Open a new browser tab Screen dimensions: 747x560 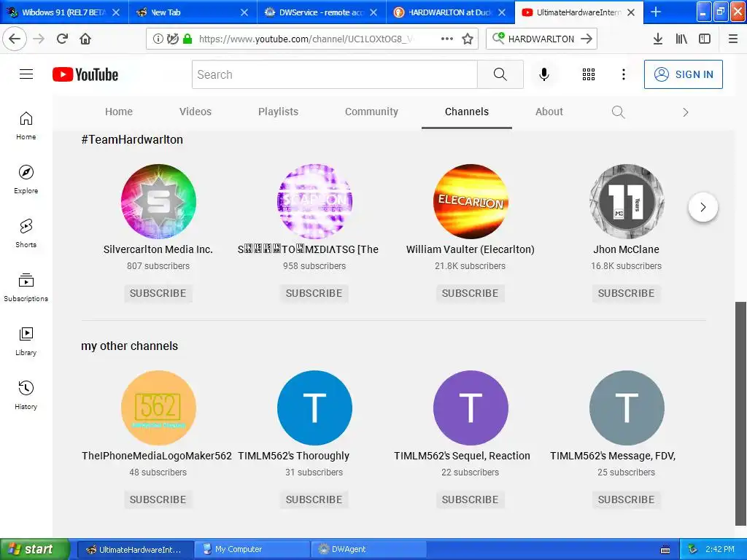[656, 12]
